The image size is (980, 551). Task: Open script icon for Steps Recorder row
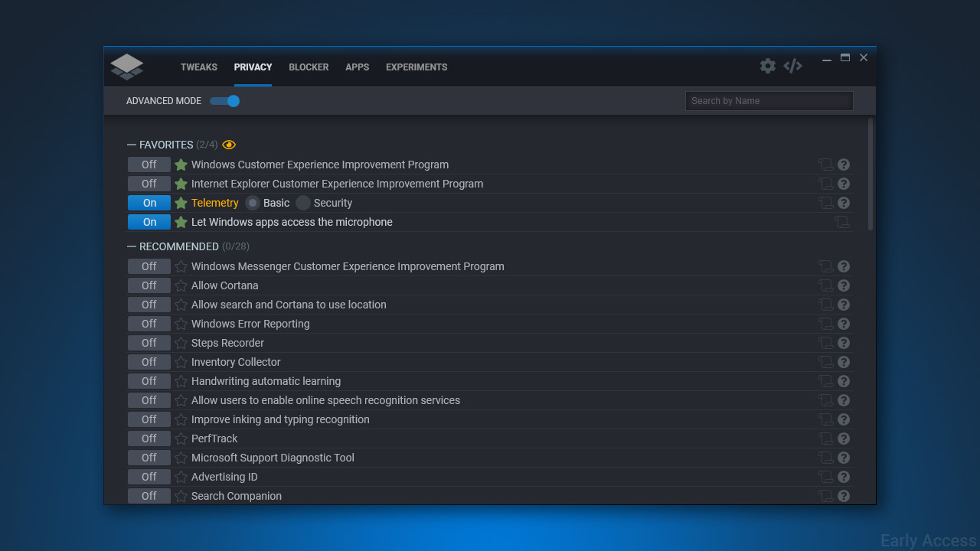coord(825,343)
